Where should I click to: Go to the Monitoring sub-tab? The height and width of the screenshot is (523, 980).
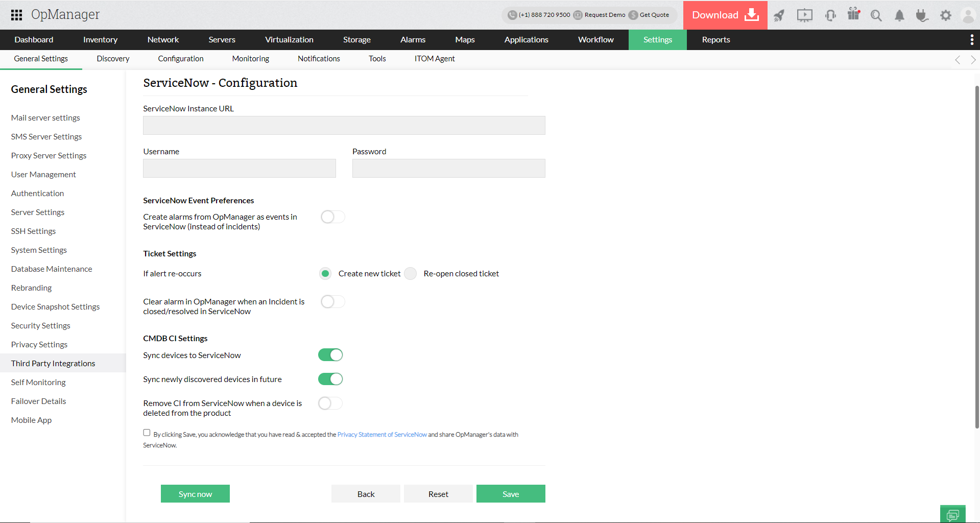[x=250, y=59]
